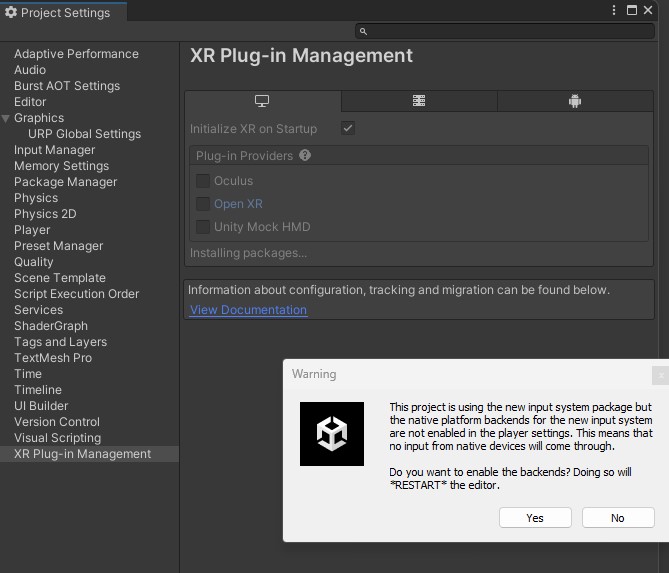Open Memory Settings
The image size is (669, 573).
pos(61,166)
